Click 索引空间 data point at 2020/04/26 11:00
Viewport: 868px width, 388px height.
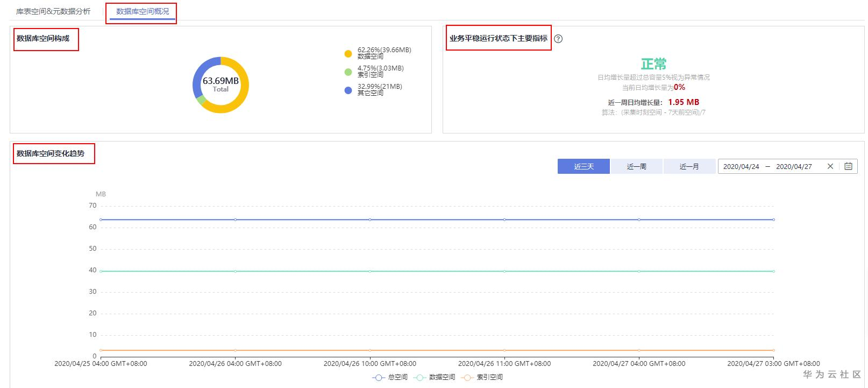tap(504, 350)
